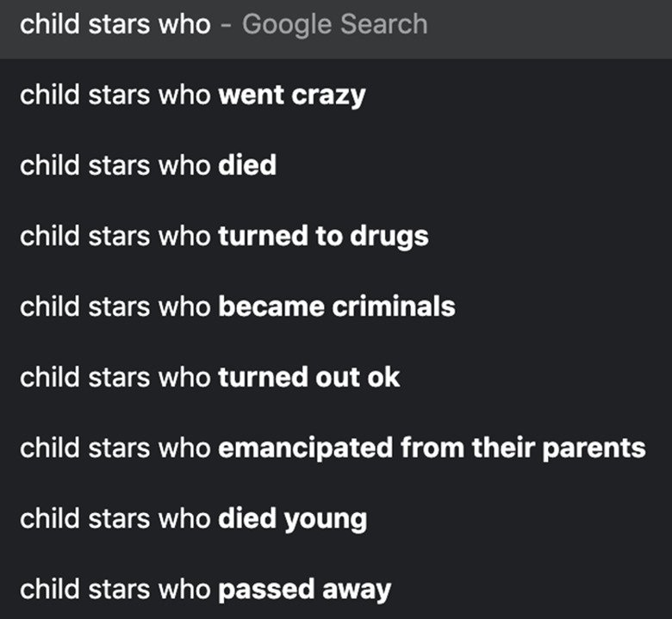Click the bold "turned to drugs" text
The height and width of the screenshot is (619, 672).
coord(323,236)
